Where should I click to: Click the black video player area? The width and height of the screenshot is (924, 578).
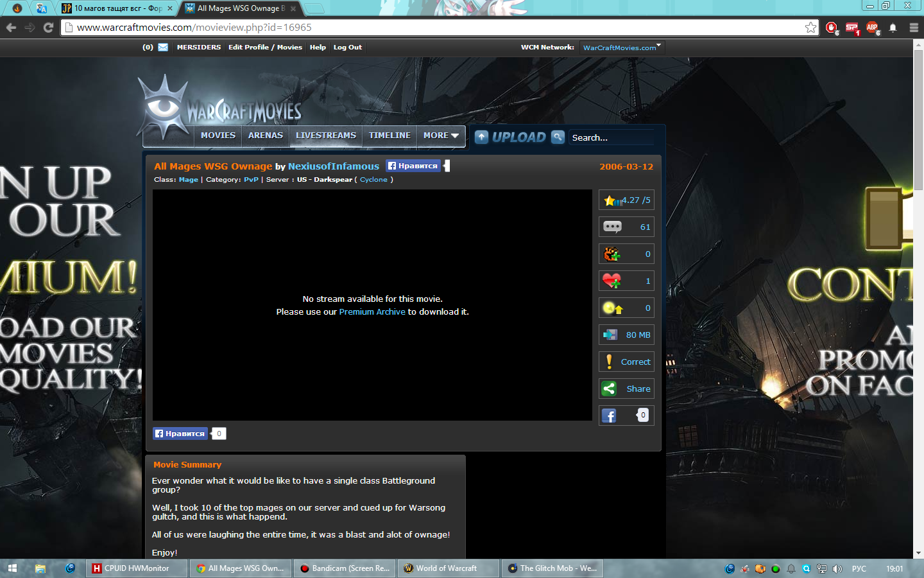tap(372, 305)
